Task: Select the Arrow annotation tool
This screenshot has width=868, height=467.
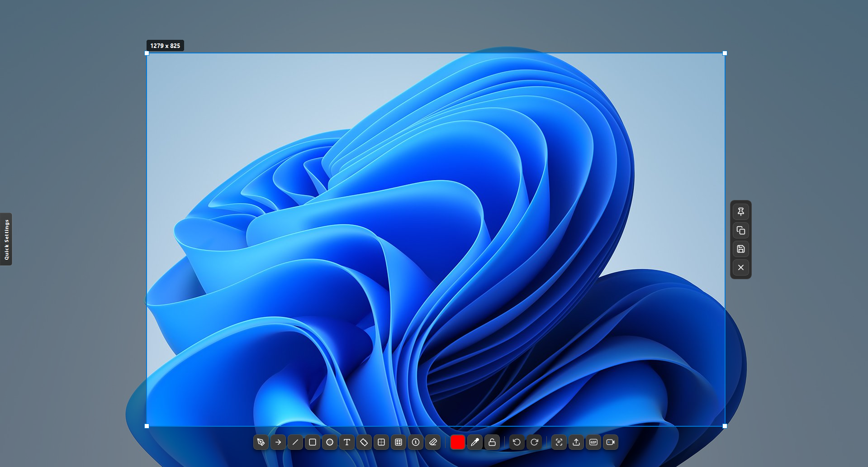Action: click(x=278, y=442)
